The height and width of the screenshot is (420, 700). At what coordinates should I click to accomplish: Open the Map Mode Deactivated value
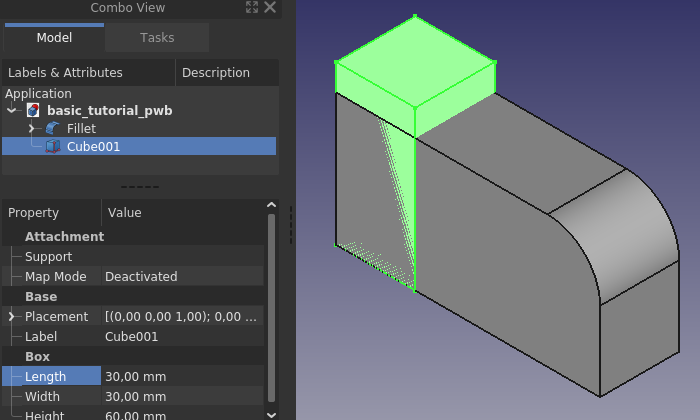(182, 276)
